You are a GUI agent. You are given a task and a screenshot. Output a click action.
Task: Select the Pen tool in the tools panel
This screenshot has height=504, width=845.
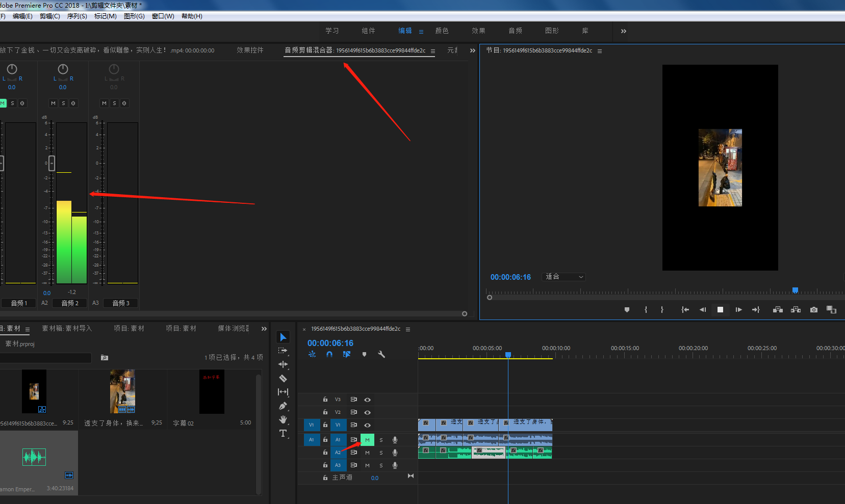tap(283, 406)
